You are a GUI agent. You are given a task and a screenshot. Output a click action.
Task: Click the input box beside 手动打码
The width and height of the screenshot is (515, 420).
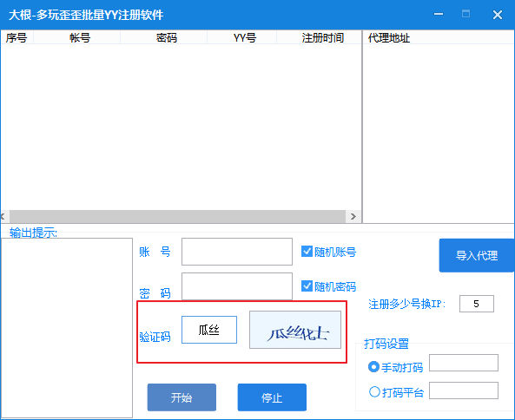pos(464,363)
